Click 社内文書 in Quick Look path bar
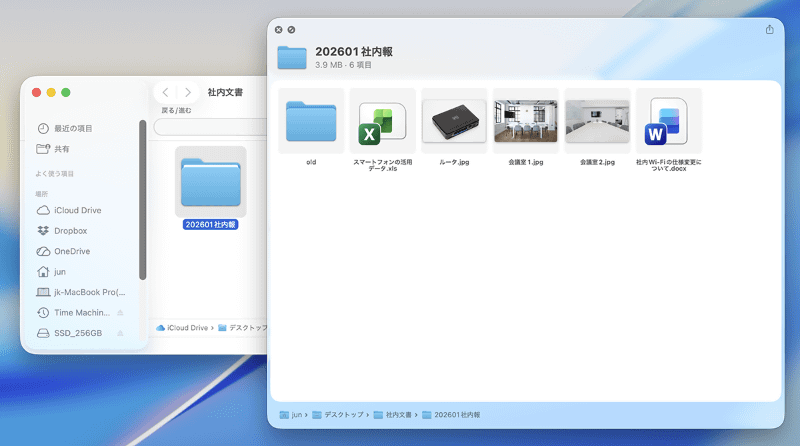The width and height of the screenshot is (800, 446). tap(392, 415)
